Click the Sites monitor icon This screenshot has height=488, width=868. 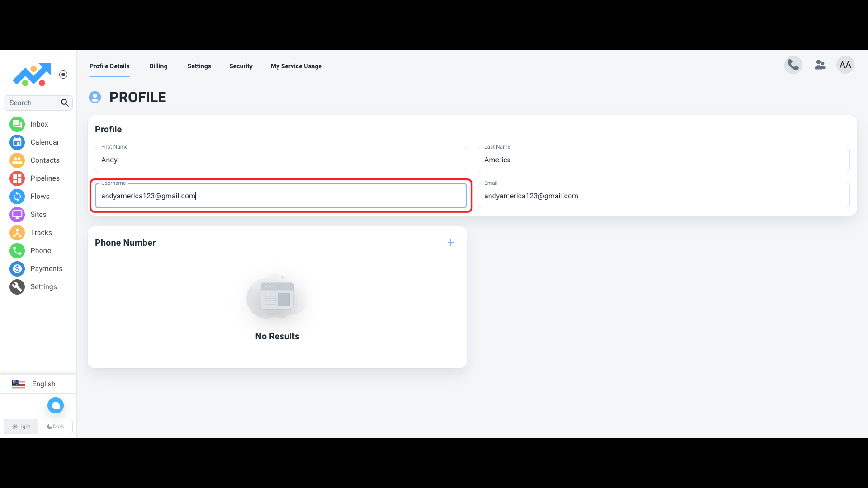pos(17,215)
